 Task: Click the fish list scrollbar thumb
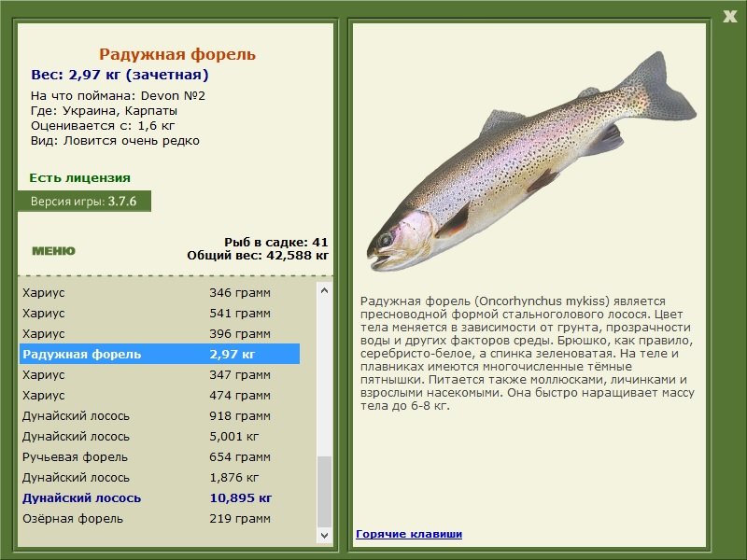324,492
